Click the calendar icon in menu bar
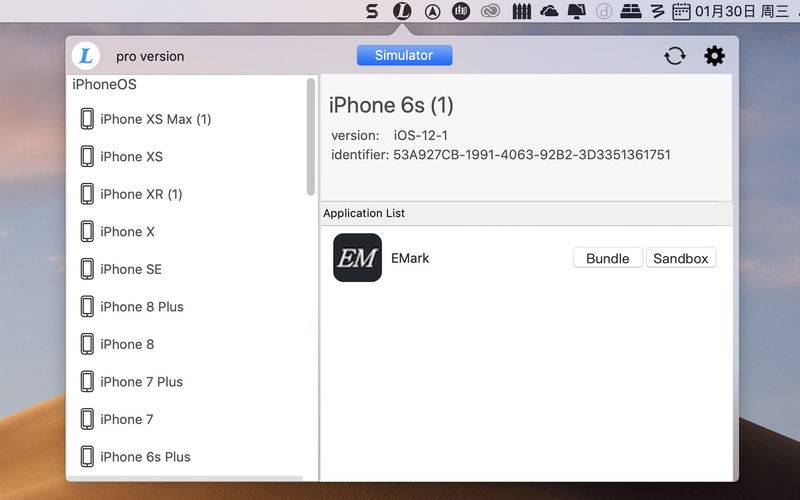This screenshot has width=800, height=500. 681,11
